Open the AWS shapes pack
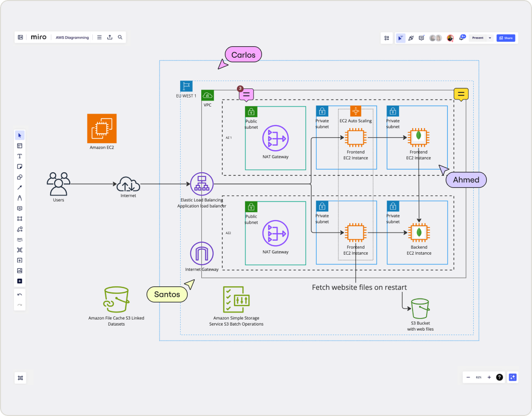The height and width of the screenshot is (416, 532). (x=20, y=240)
